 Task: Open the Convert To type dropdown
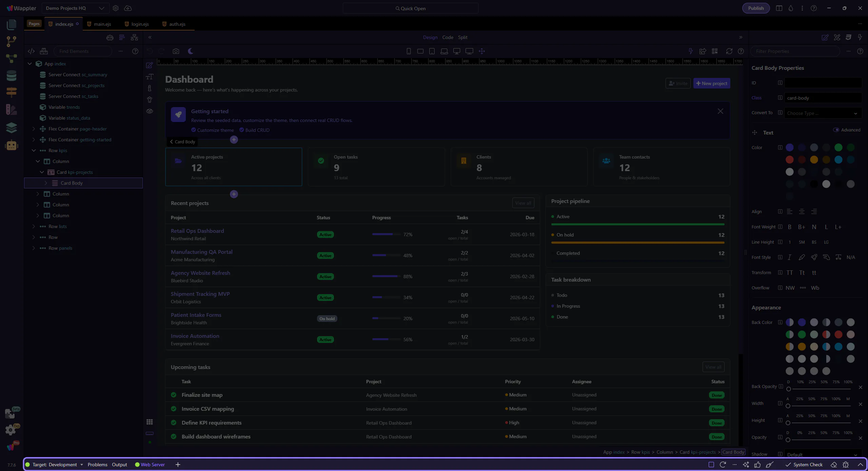(823, 113)
